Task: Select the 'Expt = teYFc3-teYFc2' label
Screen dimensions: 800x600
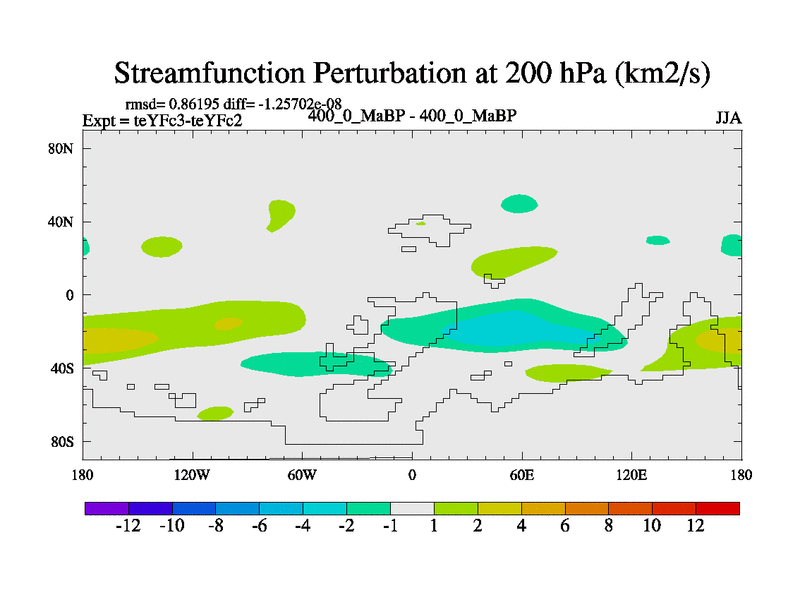Action: pos(162,120)
